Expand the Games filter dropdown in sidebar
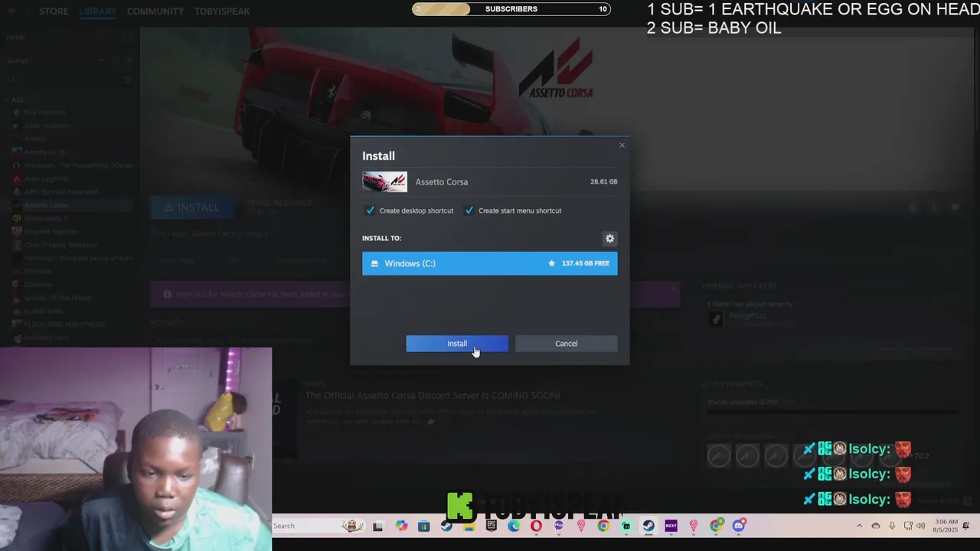Screen dimensions: 980x551 100,60
